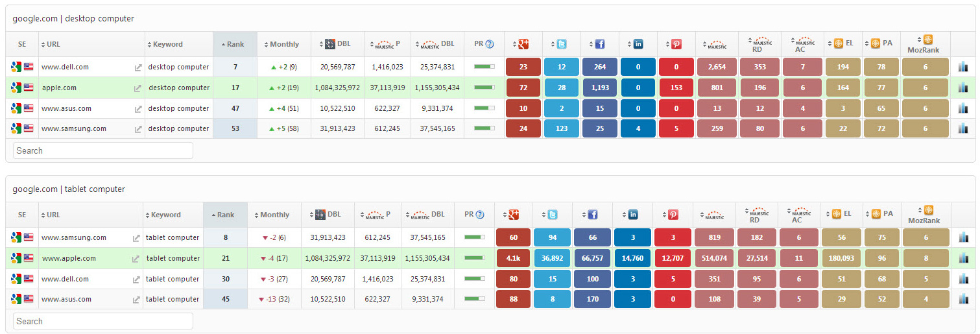Click PR help question mark in desktop computer table
Screen dimensions: 980x334
pyautogui.click(x=490, y=44)
